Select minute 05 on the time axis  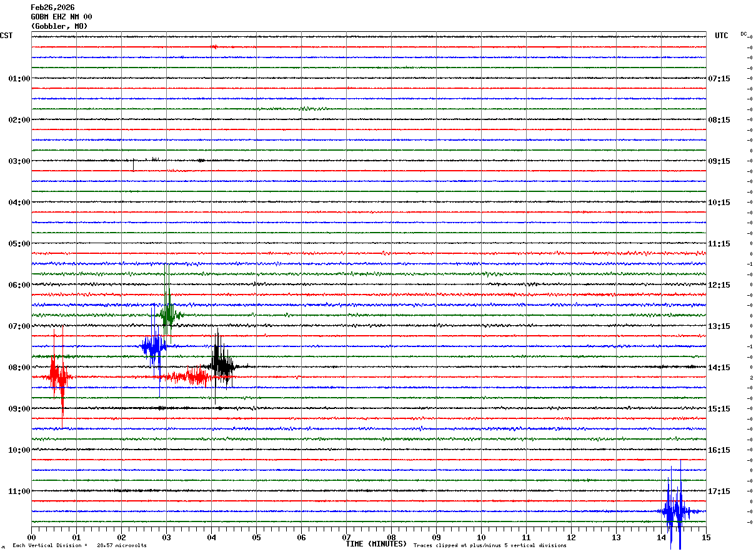(x=256, y=538)
